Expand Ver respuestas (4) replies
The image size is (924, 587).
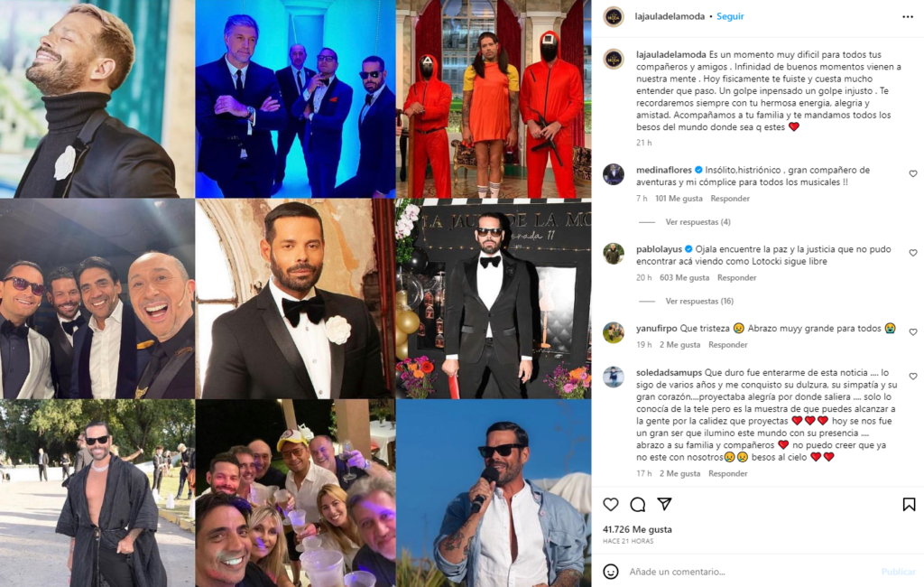[x=698, y=222]
